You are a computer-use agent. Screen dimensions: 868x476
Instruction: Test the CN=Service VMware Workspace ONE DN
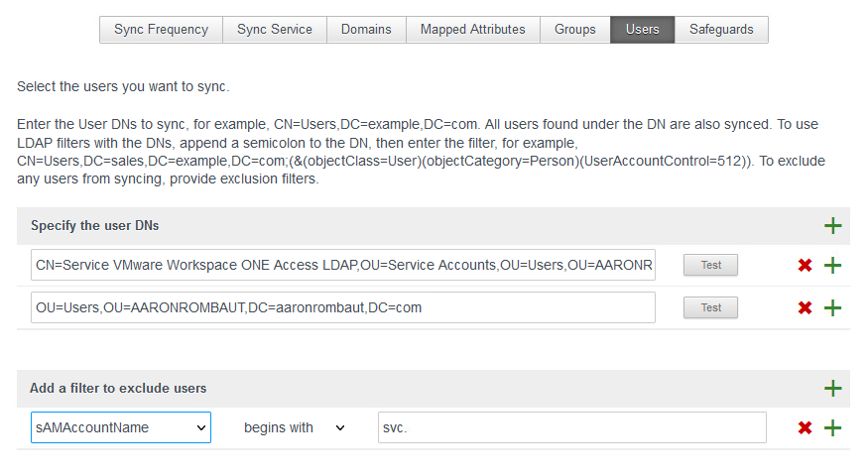click(710, 266)
